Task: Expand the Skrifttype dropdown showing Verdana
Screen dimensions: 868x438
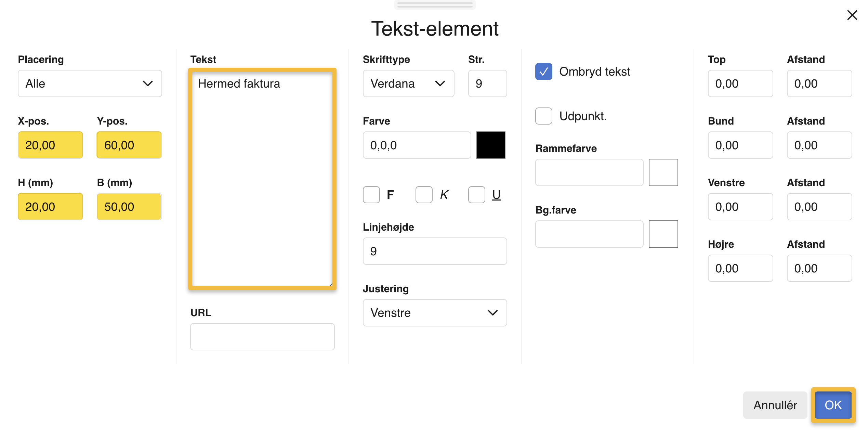Action: [408, 83]
